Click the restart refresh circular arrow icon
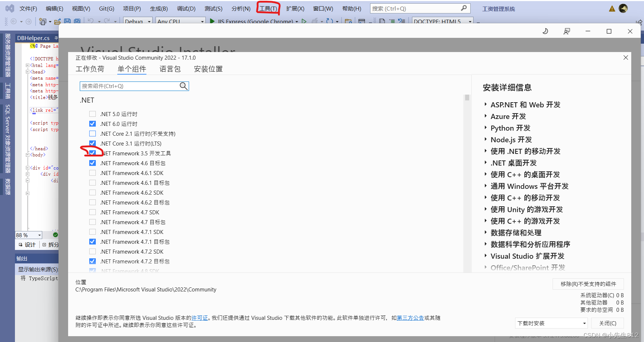This screenshot has width=644, height=342. click(330, 21)
